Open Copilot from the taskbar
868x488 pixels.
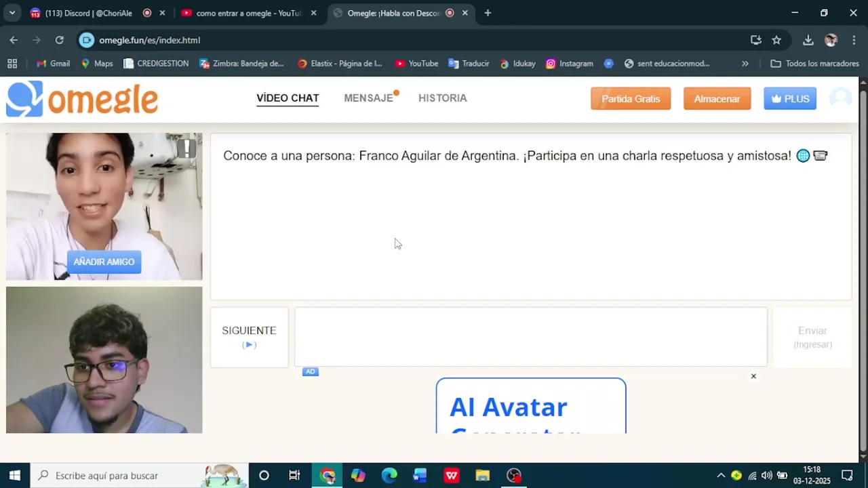point(358,475)
